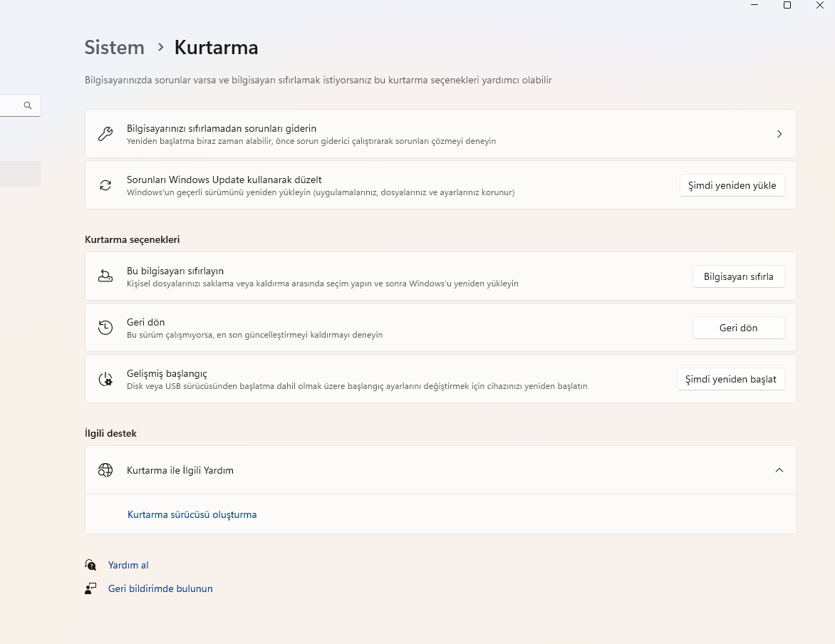Click Bu bilgisayarı sıfırlayın title text
This screenshot has height=644, width=835.
coord(175,271)
